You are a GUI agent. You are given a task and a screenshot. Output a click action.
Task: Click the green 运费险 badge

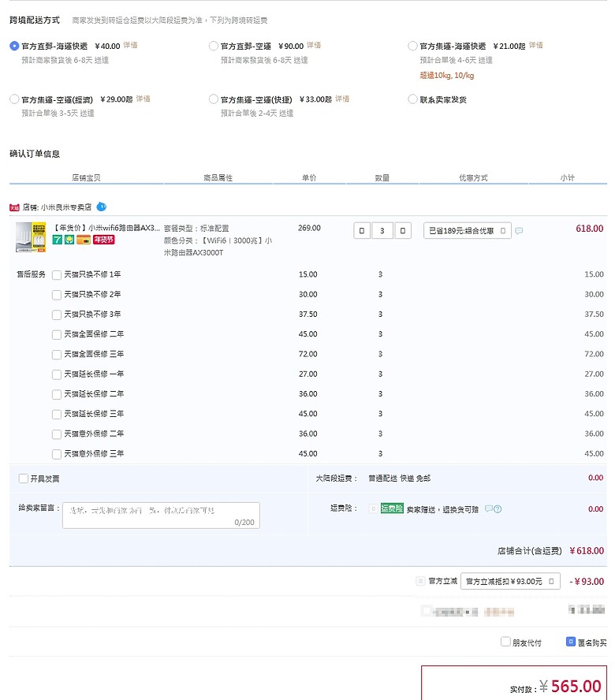pyautogui.click(x=392, y=508)
